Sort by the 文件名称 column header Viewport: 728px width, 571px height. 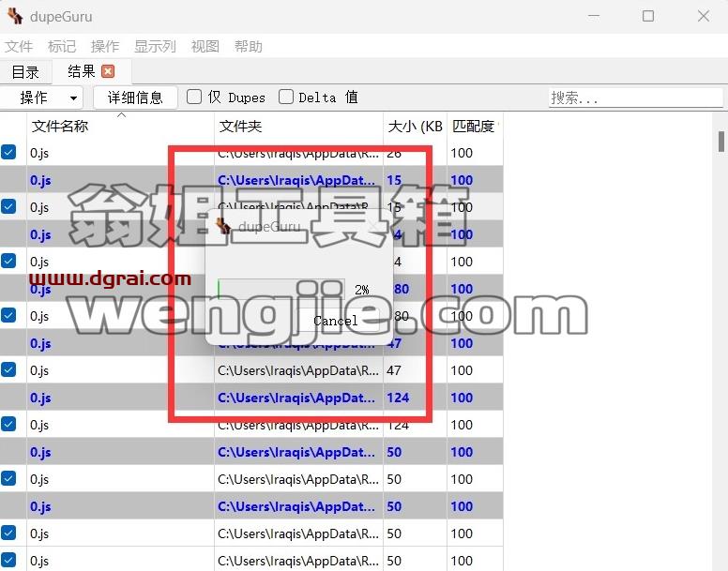pyautogui.click(x=121, y=126)
